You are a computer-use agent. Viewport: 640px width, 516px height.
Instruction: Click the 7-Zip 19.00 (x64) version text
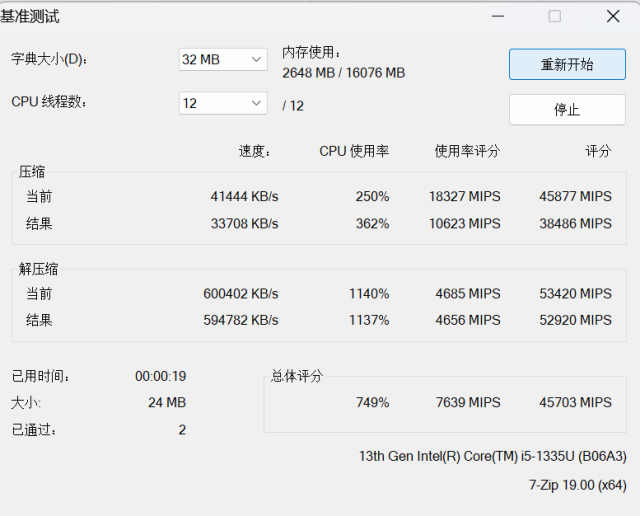[577, 485]
